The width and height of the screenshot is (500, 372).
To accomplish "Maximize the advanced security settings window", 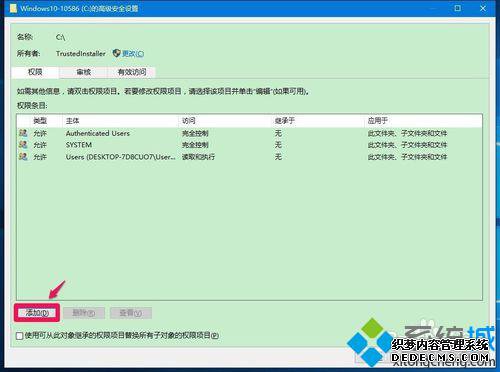I will [x=458, y=8].
